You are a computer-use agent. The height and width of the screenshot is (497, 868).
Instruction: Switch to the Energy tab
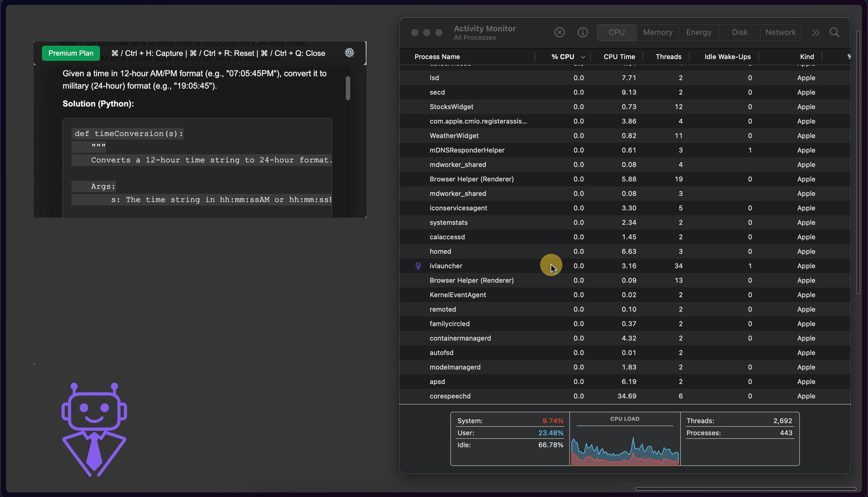[698, 33]
